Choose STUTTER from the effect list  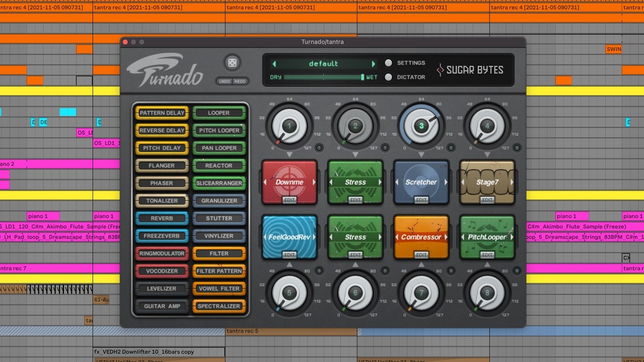pyautogui.click(x=219, y=218)
